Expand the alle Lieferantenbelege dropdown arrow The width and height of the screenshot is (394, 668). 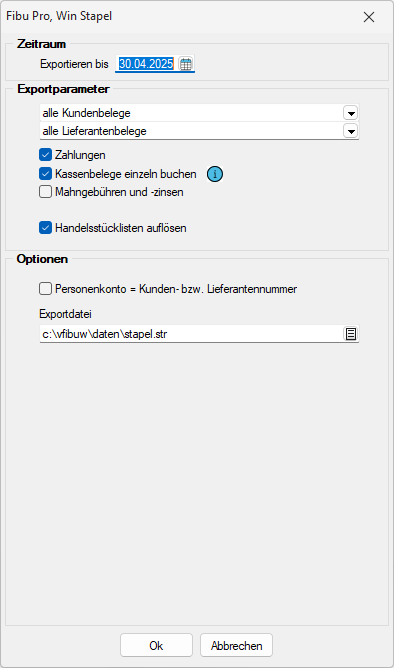click(351, 131)
